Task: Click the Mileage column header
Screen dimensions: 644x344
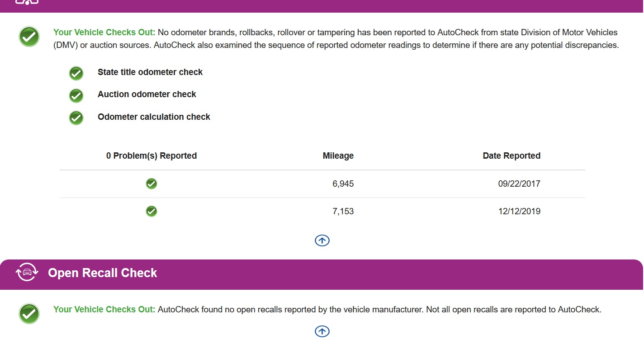Action: tap(338, 156)
